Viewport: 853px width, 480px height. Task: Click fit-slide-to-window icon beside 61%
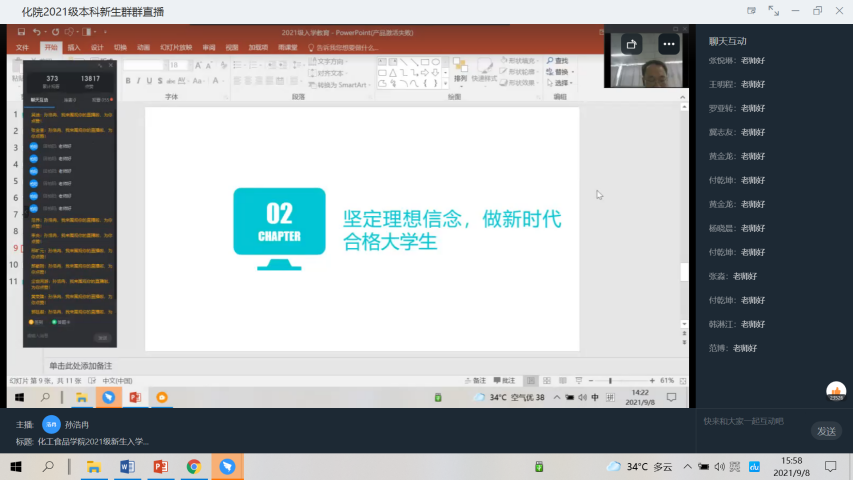pos(683,381)
